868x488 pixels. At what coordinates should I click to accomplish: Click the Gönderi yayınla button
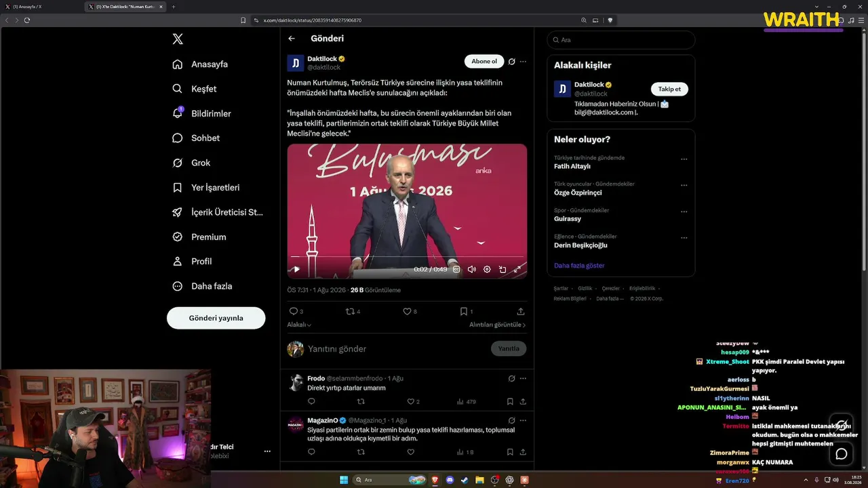coord(216,318)
